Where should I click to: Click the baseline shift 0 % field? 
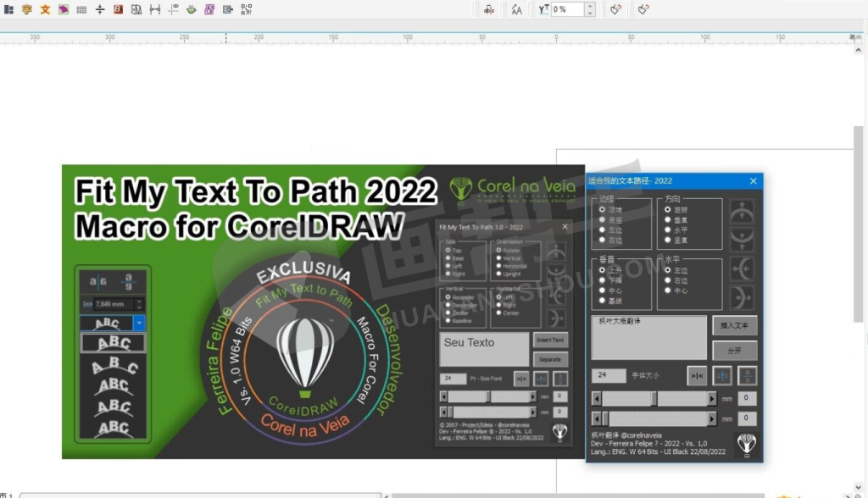[x=568, y=9]
